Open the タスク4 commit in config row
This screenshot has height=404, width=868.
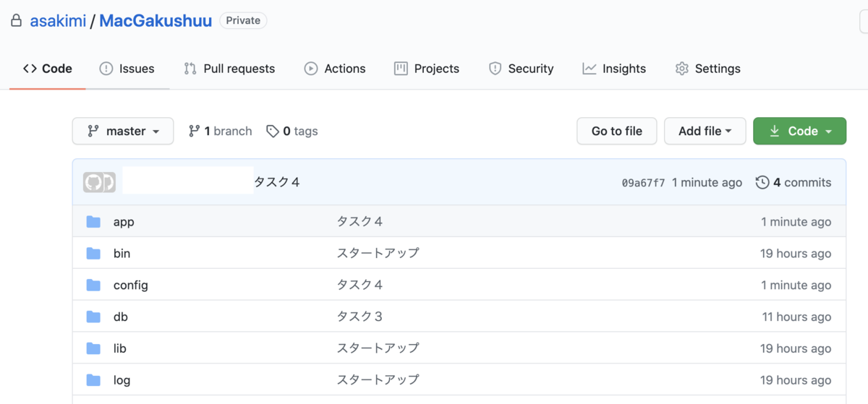(x=360, y=285)
